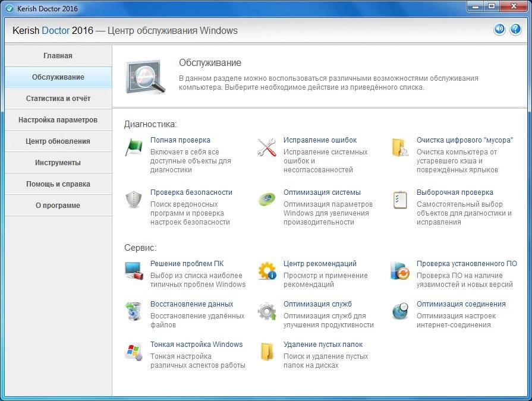Click Очистка цифрового "мусора" link
This screenshot has width=532, height=401.
[x=465, y=140]
